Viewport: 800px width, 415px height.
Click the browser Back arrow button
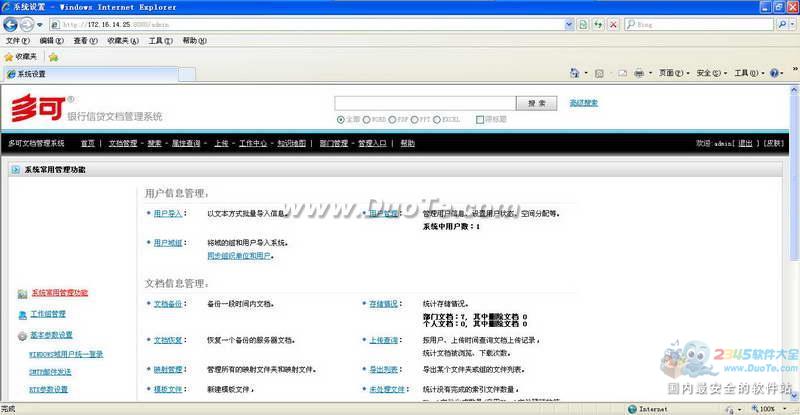tap(10, 24)
